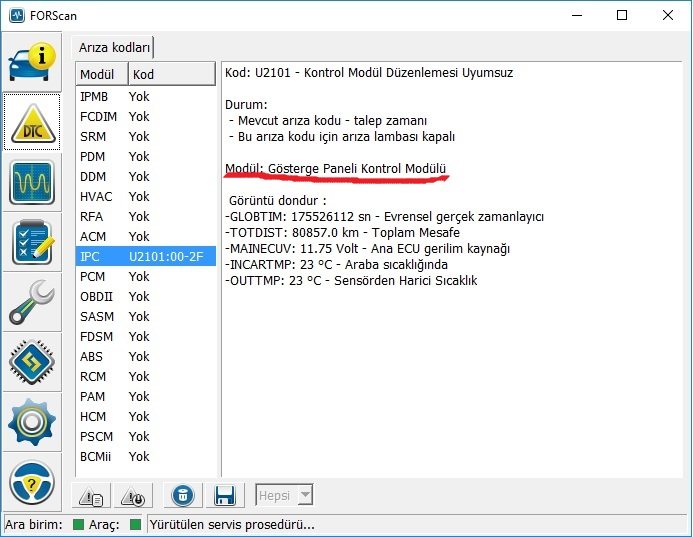693x537 pixels.
Task: Select the HVAC module row
Action: point(145,196)
